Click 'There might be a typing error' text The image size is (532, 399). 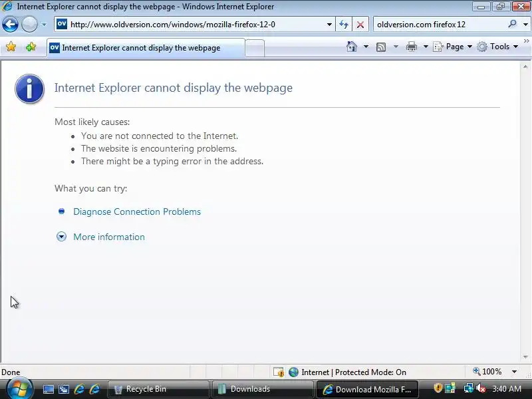pos(172,161)
